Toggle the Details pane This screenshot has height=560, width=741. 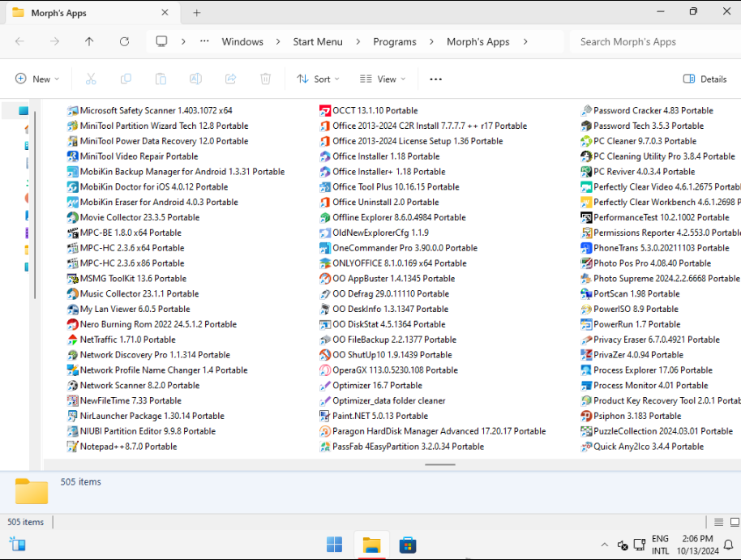pos(705,79)
